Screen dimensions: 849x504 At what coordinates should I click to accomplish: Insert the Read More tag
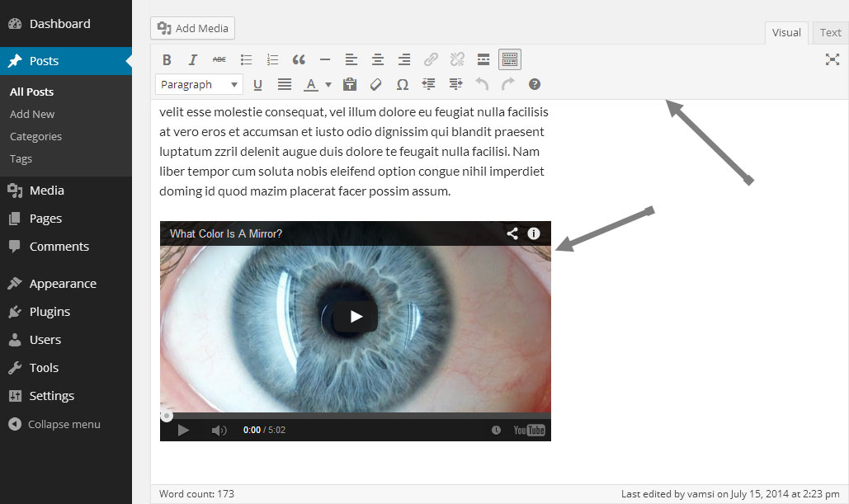point(483,59)
